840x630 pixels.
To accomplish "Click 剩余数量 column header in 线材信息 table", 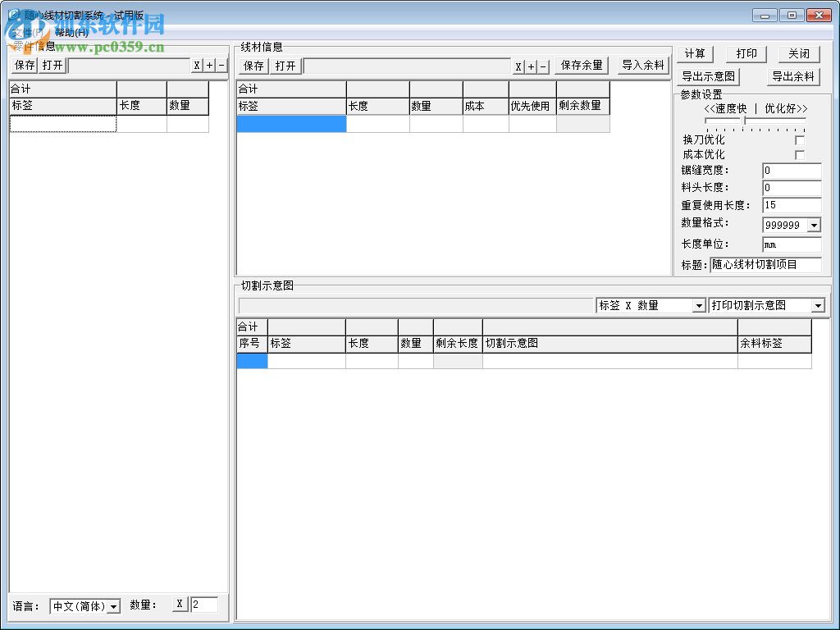I will (583, 107).
